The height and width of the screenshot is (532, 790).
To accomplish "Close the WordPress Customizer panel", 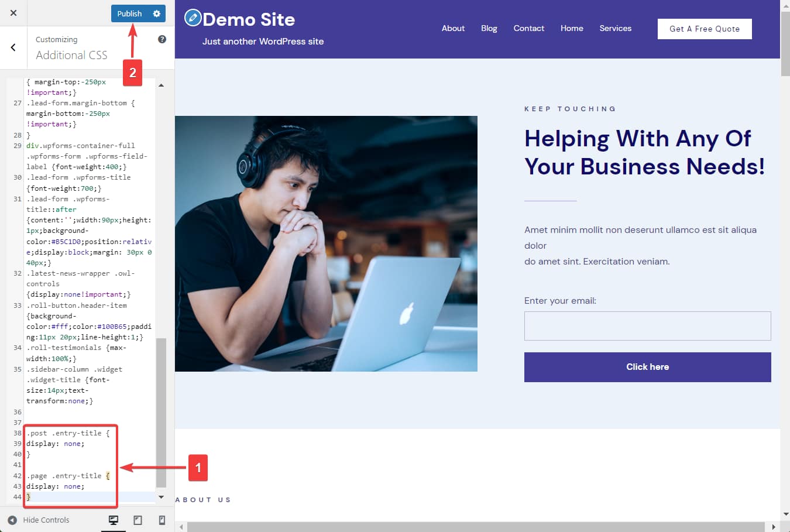I will click(x=13, y=13).
